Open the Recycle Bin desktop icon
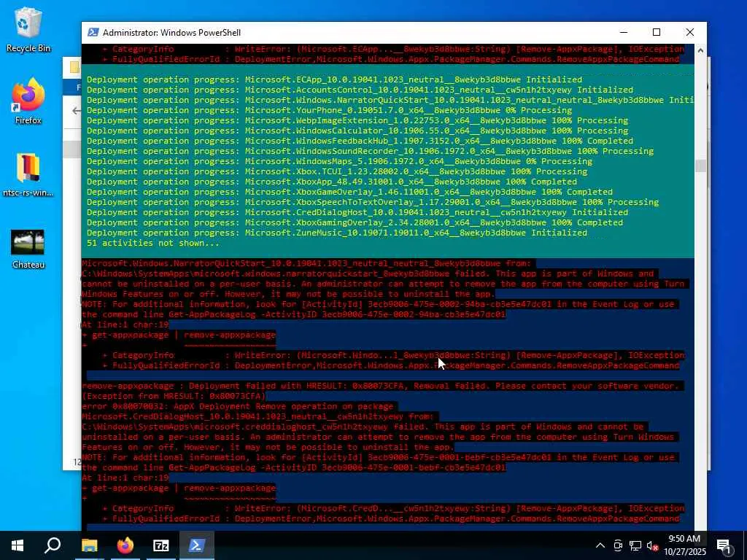Screen dimensions: 747x560 coord(28,29)
